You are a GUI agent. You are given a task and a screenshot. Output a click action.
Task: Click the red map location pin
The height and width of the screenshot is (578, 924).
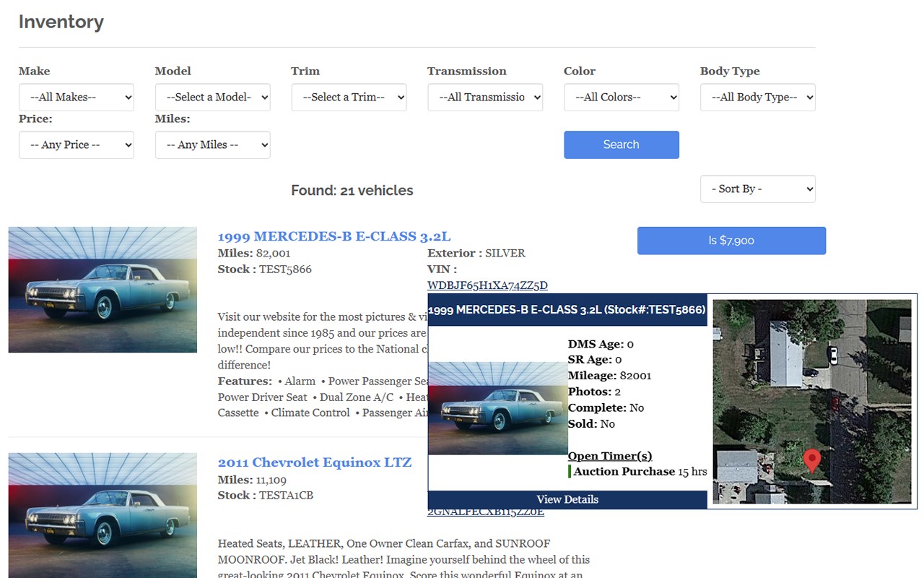click(812, 460)
